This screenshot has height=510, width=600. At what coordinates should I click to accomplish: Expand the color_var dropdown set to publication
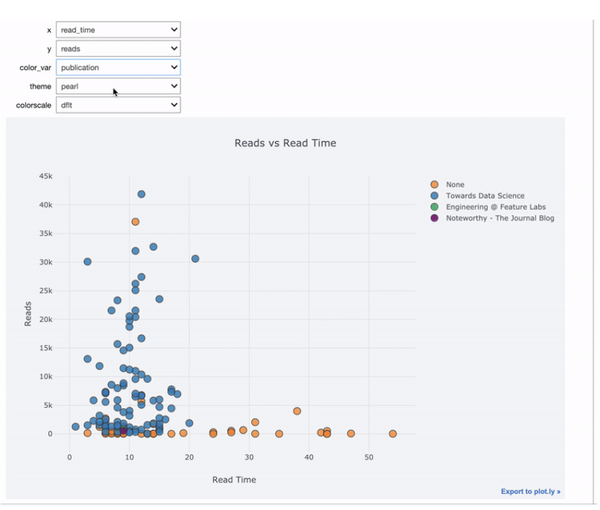click(x=118, y=67)
